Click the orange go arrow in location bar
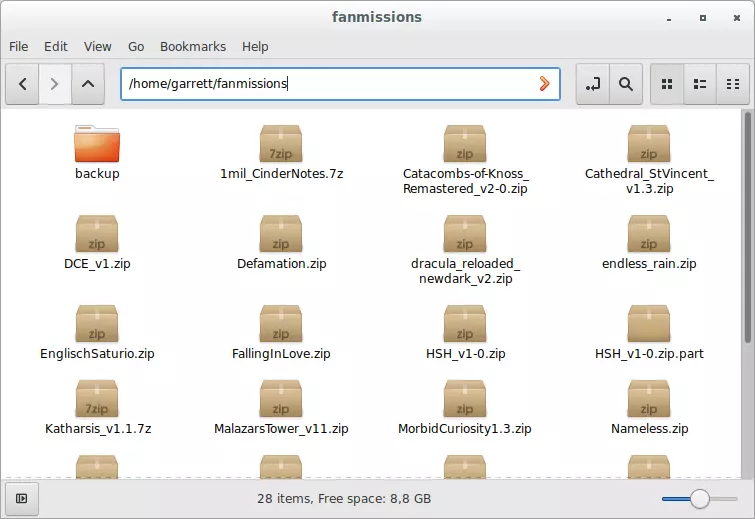 pos(545,84)
